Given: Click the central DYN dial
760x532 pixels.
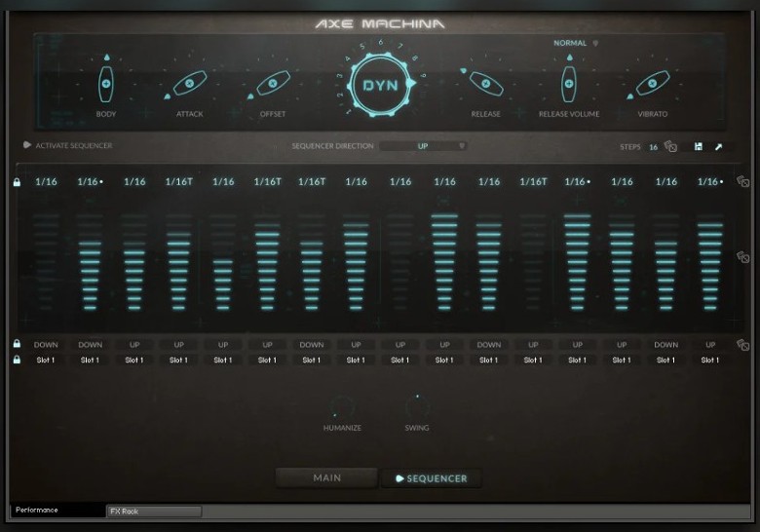Looking at the screenshot, I should tap(380, 86).
